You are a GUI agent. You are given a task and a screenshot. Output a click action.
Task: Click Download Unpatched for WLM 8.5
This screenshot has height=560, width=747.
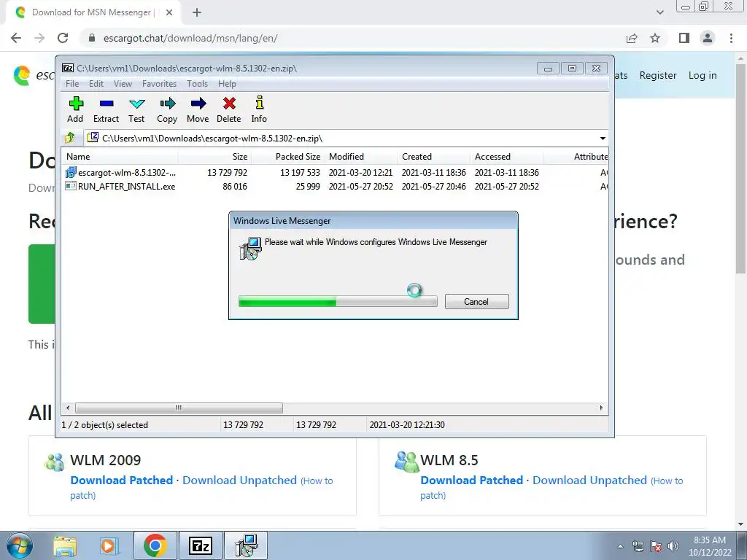tap(589, 480)
